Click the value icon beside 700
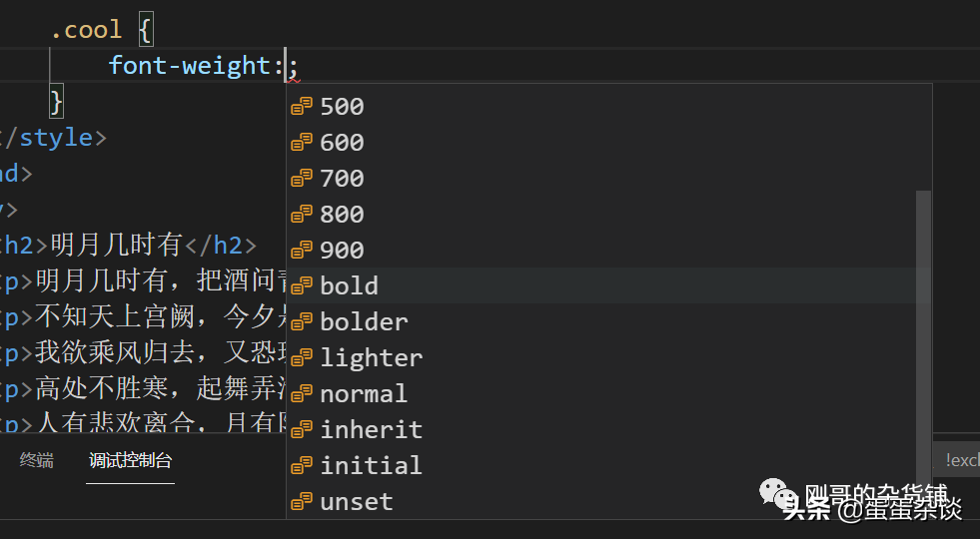The width and height of the screenshot is (980, 539). tap(302, 179)
